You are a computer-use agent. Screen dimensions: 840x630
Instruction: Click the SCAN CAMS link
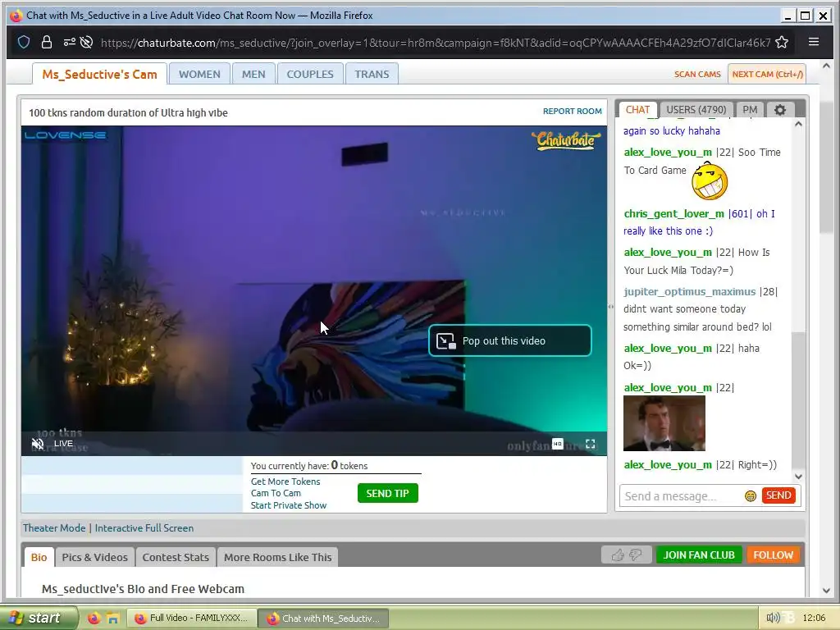[697, 74]
